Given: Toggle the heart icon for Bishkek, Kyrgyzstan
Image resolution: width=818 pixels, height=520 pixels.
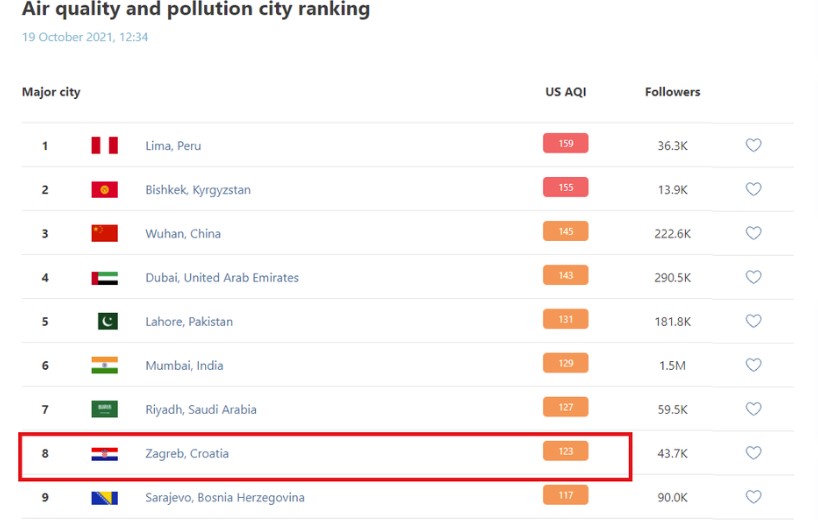Looking at the screenshot, I should 753,189.
